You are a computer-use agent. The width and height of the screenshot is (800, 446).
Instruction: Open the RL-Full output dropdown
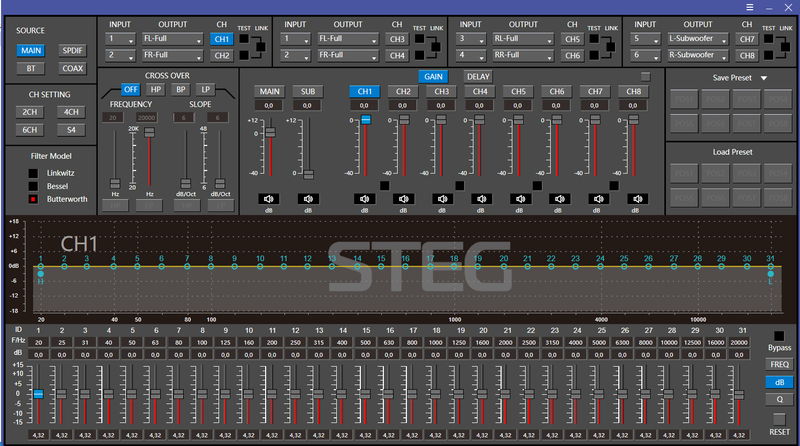point(523,39)
